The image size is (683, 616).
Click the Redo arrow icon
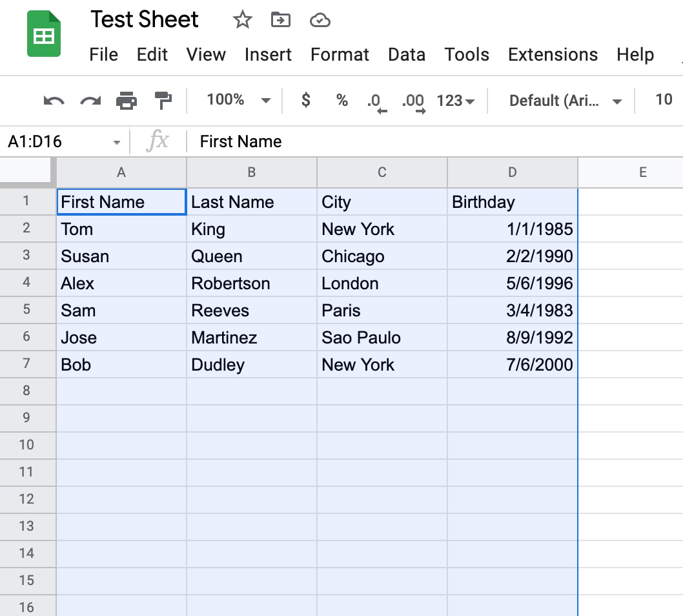pyautogui.click(x=90, y=101)
